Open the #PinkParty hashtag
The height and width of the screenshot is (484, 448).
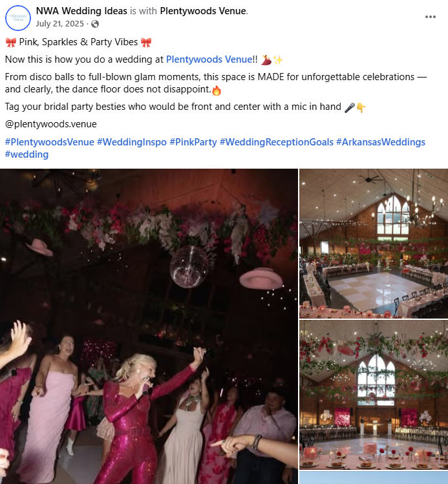tap(193, 142)
